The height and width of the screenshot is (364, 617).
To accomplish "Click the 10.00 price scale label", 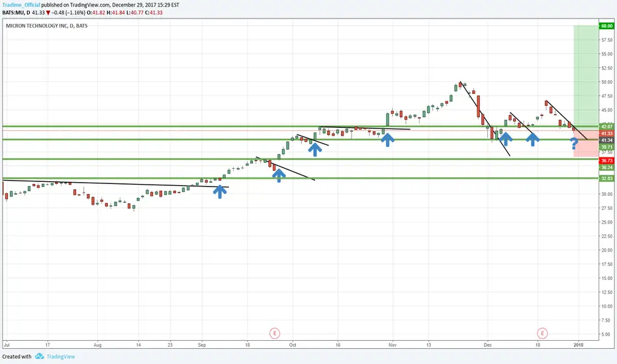I will (607, 306).
